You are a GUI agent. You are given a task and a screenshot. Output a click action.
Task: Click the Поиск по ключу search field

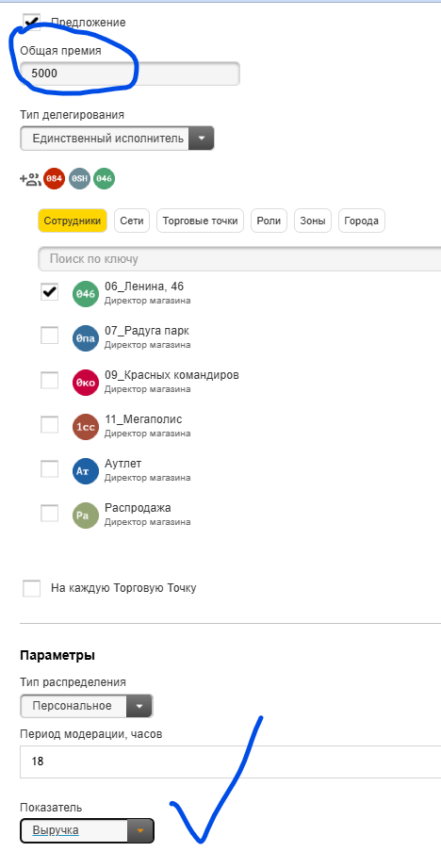[x=239, y=259]
